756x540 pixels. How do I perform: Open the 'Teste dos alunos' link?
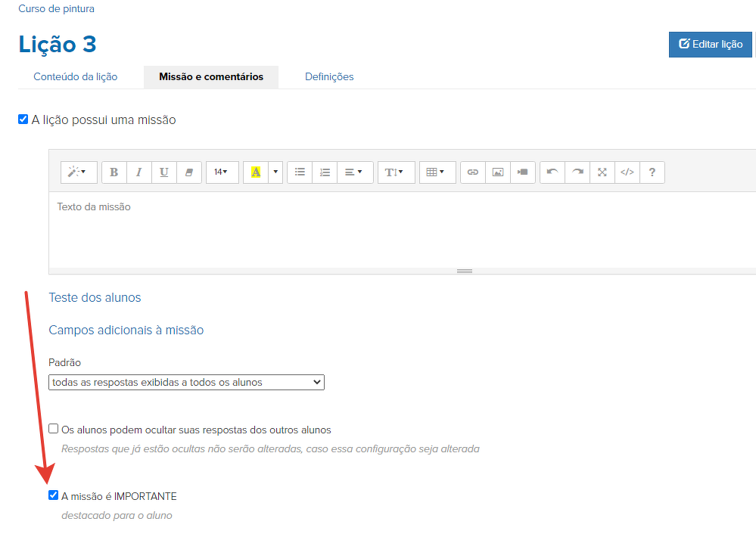(x=95, y=297)
